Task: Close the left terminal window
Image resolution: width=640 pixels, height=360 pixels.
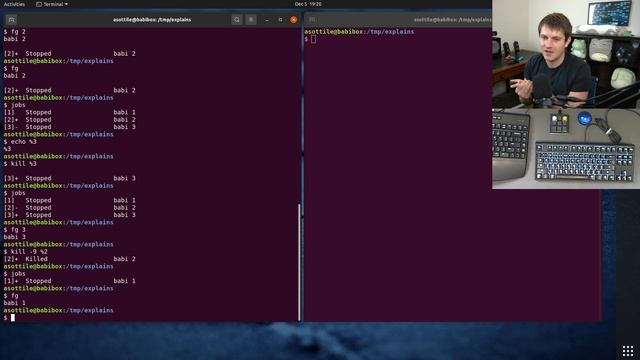Action: [293, 20]
